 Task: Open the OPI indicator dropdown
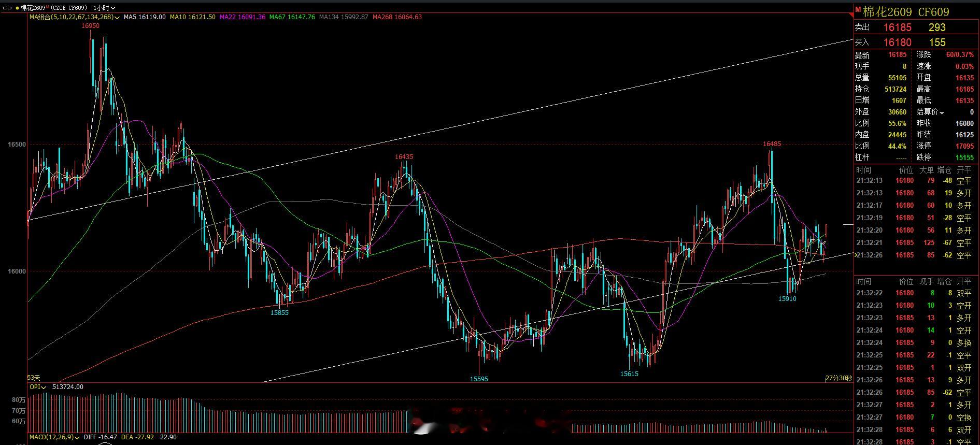pyautogui.click(x=44, y=387)
